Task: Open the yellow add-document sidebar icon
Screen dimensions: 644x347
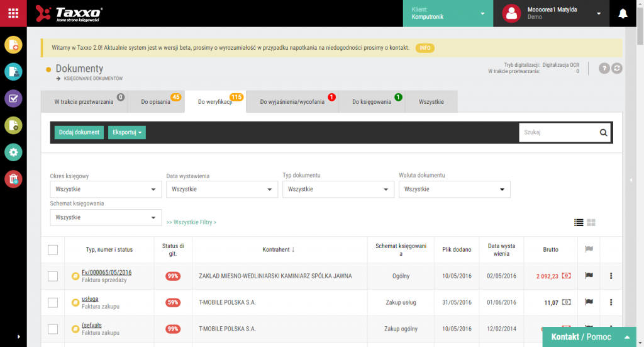Action: pos(13,45)
